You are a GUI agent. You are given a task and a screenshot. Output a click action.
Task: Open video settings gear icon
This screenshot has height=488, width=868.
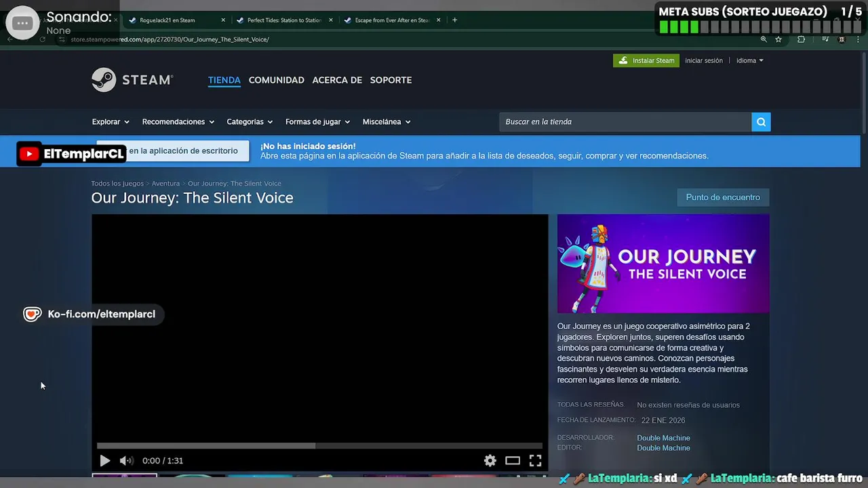[x=490, y=461]
